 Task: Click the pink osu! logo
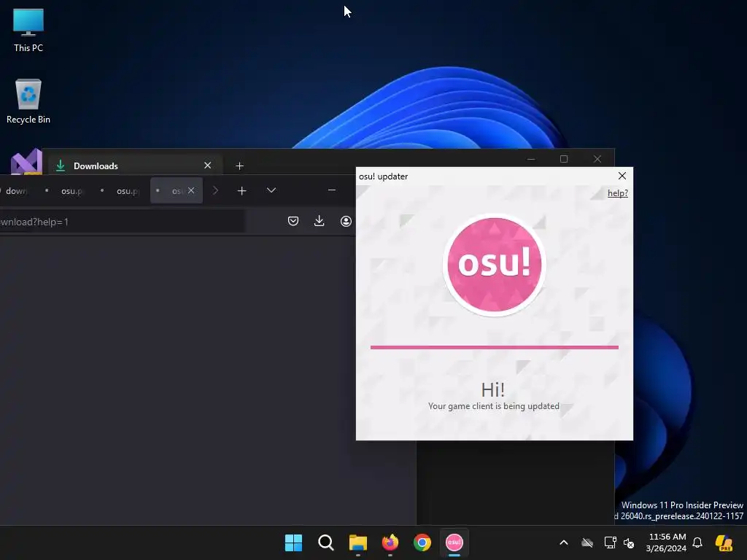click(x=494, y=265)
